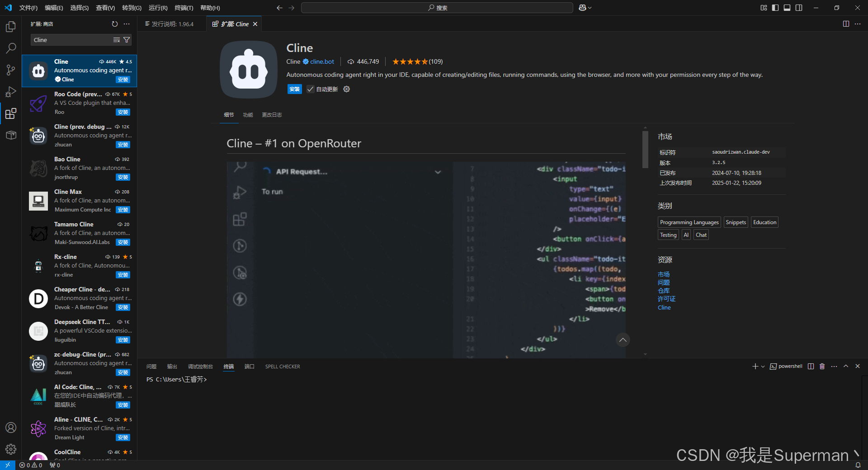Open the Edit menu
The image size is (868, 470).
(54, 8)
